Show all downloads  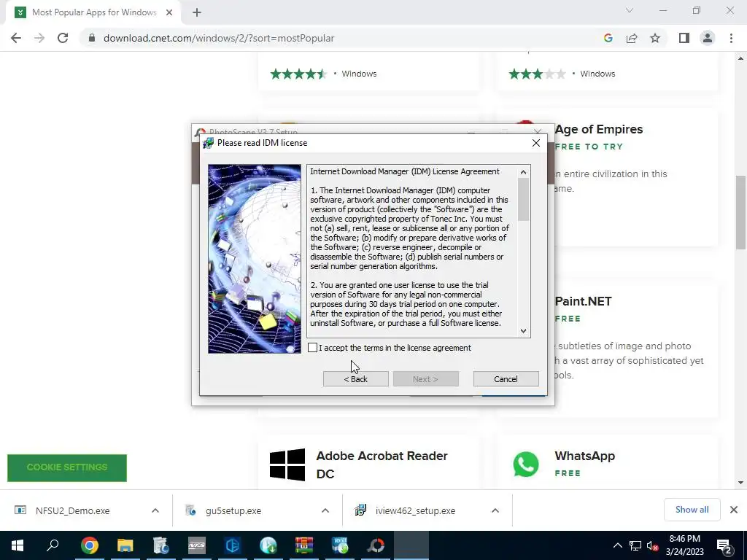pos(692,510)
